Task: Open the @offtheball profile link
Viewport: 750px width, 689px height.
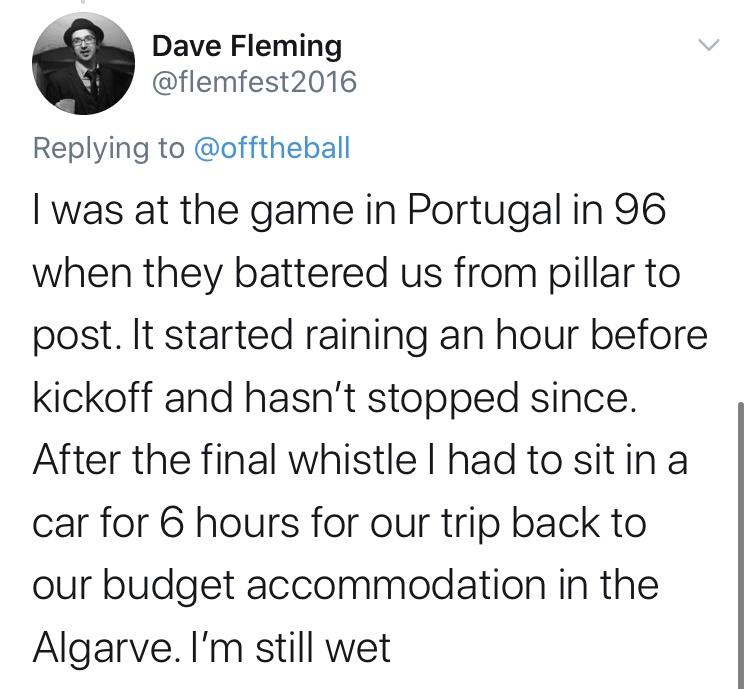Action: coord(272,148)
